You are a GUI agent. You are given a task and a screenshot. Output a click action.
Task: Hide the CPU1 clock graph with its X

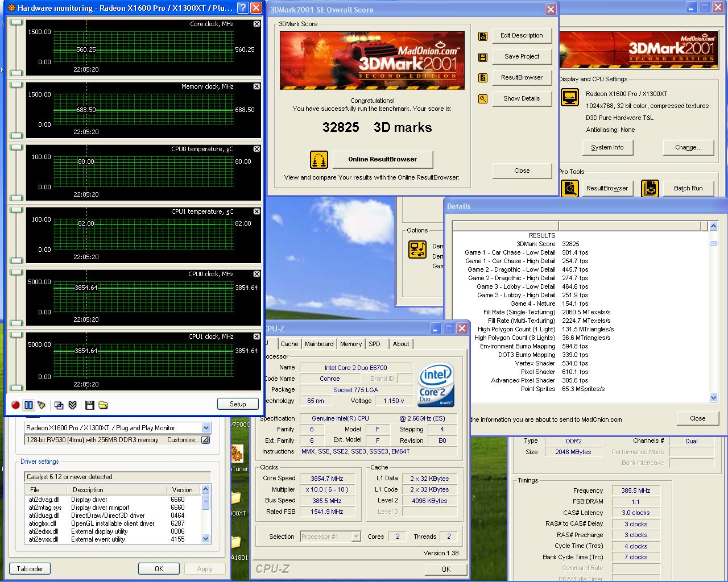click(x=257, y=336)
